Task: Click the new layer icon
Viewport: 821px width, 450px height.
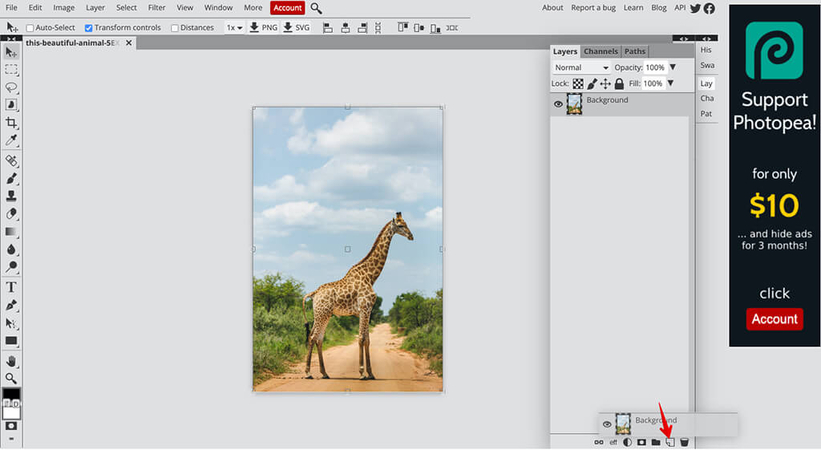Action: (x=670, y=442)
